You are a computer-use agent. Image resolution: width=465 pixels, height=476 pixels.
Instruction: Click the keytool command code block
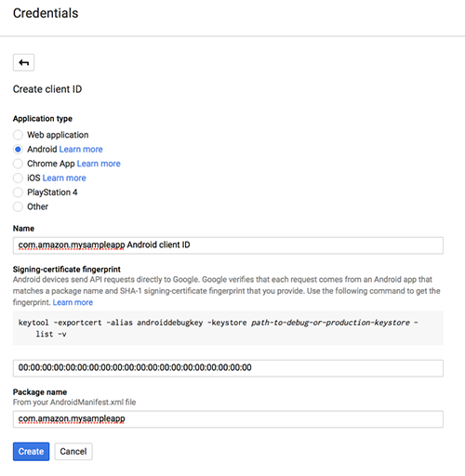pos(228,328)
